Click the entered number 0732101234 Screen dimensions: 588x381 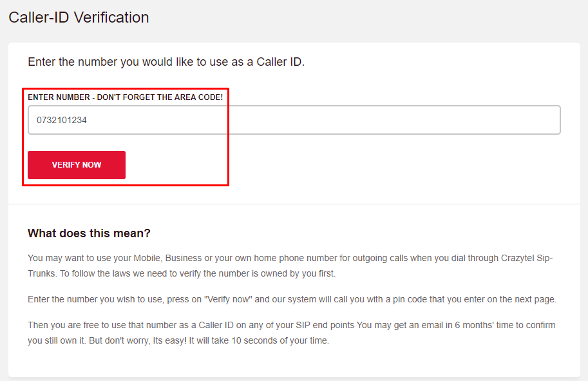pos(62,120)
